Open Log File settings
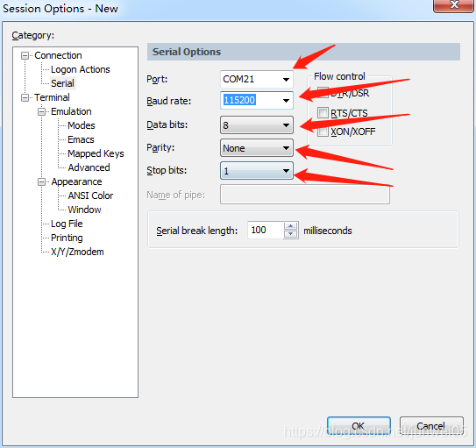The height and width of the screenshot is (448, 476). pyautogui.click(x=67, y=224)
